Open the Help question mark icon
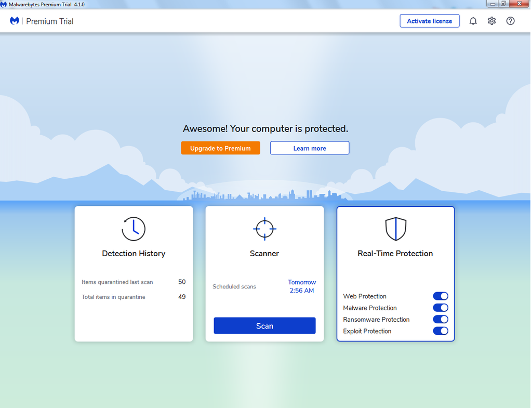The height and width of the screenshot is (408, 532). pyautogui.click(x=510, y=21)
